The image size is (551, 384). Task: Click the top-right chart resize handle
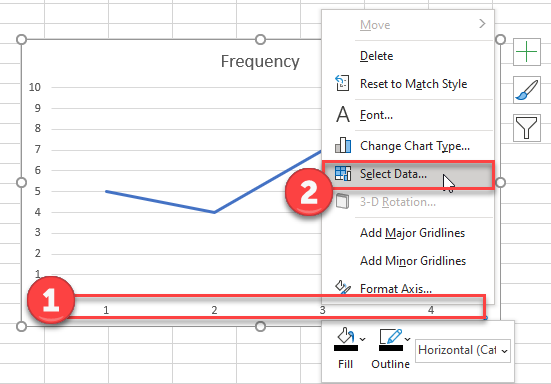tap(500, 39)
